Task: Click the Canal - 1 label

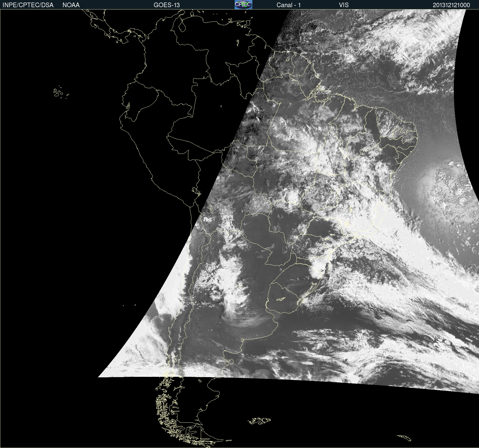Action: pos(289,5)
